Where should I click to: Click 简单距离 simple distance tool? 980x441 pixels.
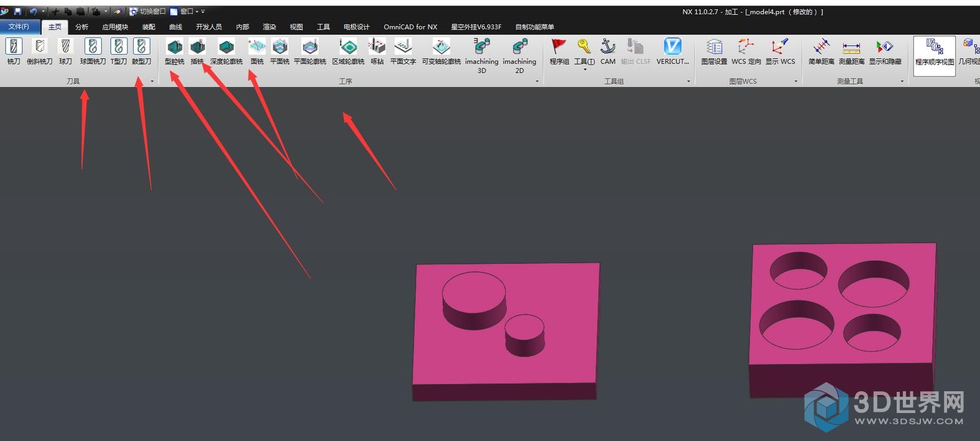tap(821, 51)
